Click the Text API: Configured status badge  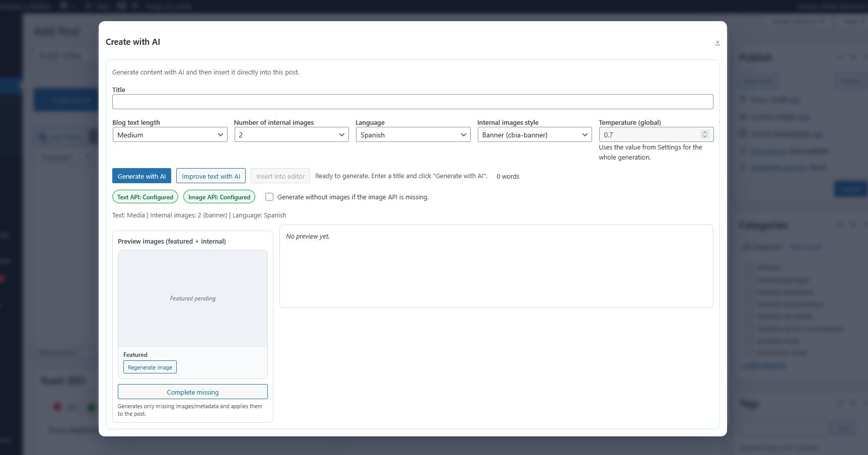point(145,197)
